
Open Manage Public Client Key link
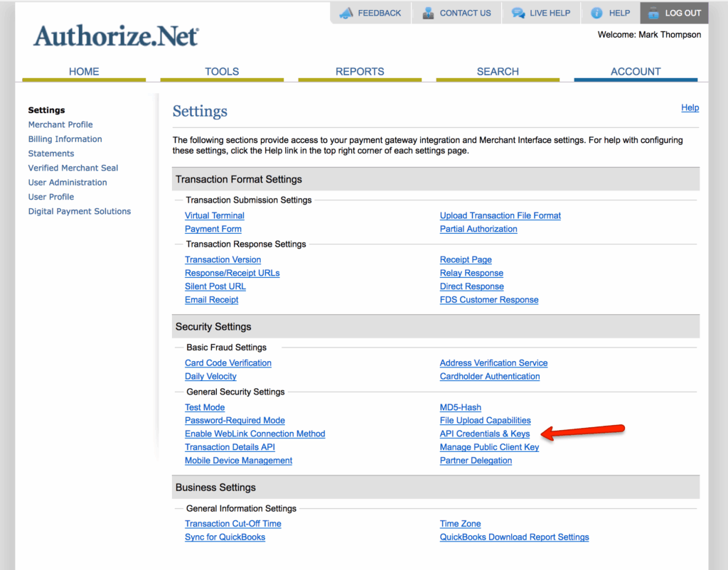489,447
